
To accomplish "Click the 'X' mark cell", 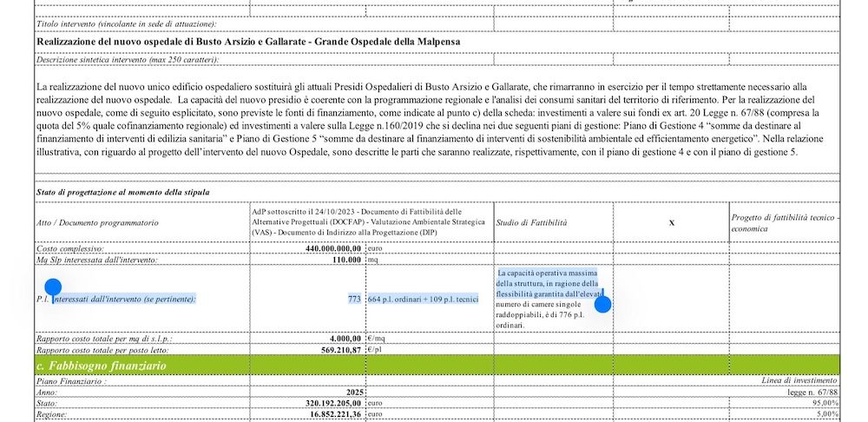I will [672, 222].
